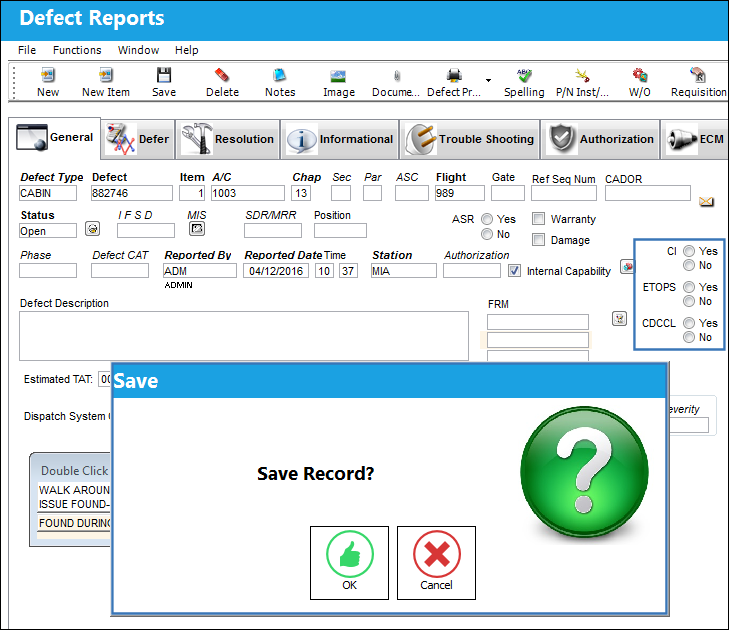Open the File menu
Viewport: 729px width, 630px height.
pyautogui.click(x=27, y=50)
